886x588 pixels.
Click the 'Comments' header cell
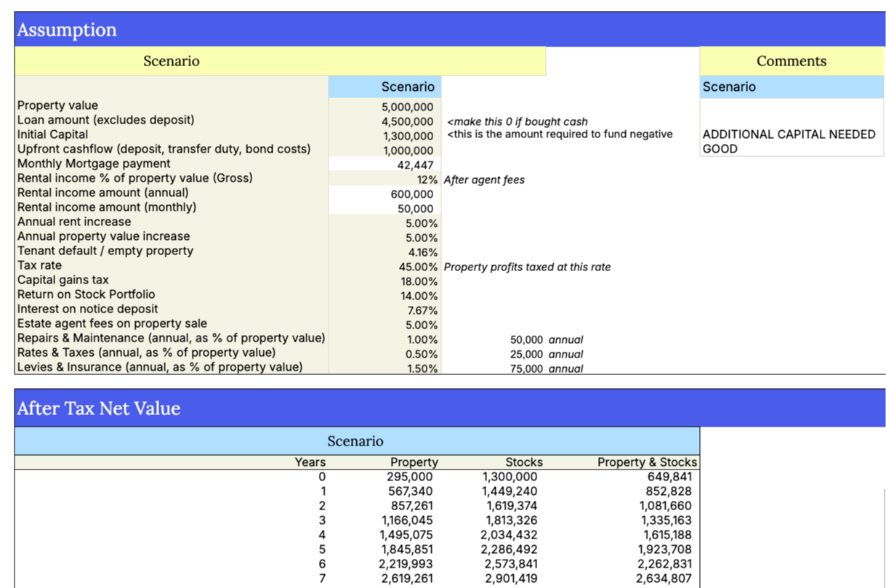pos(792,61)
